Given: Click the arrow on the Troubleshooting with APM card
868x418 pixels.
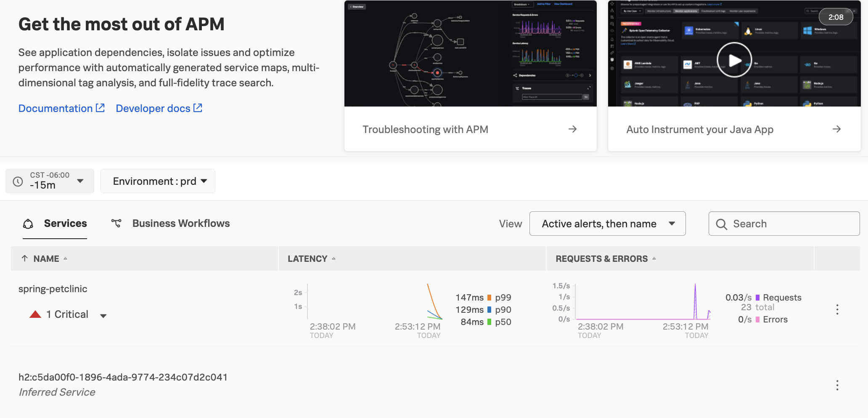Looking at the screenshot, I should coord(572,129).
